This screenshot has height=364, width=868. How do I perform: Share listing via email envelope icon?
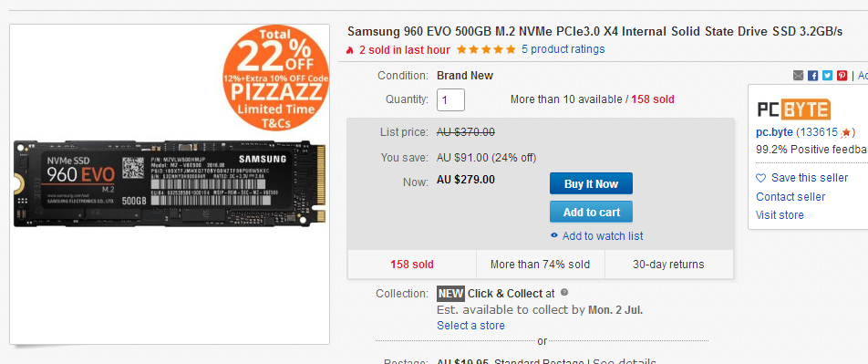point(798,76)
